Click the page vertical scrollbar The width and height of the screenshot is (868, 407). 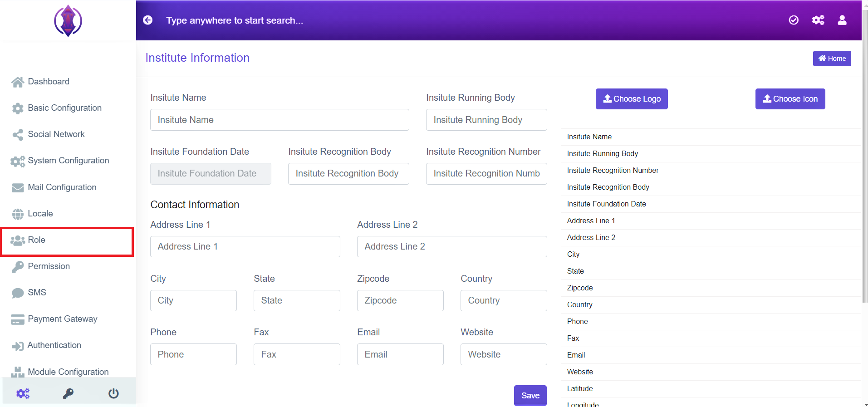point(865,157)
